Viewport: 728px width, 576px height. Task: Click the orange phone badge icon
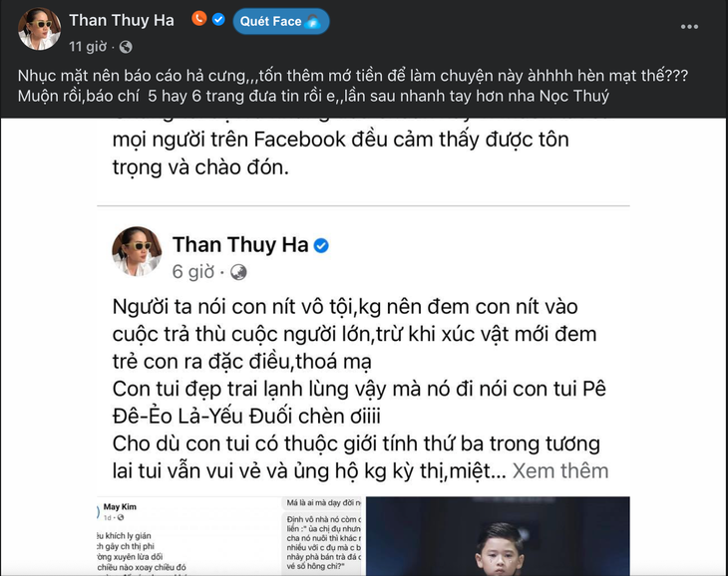(x=199, y=19)
